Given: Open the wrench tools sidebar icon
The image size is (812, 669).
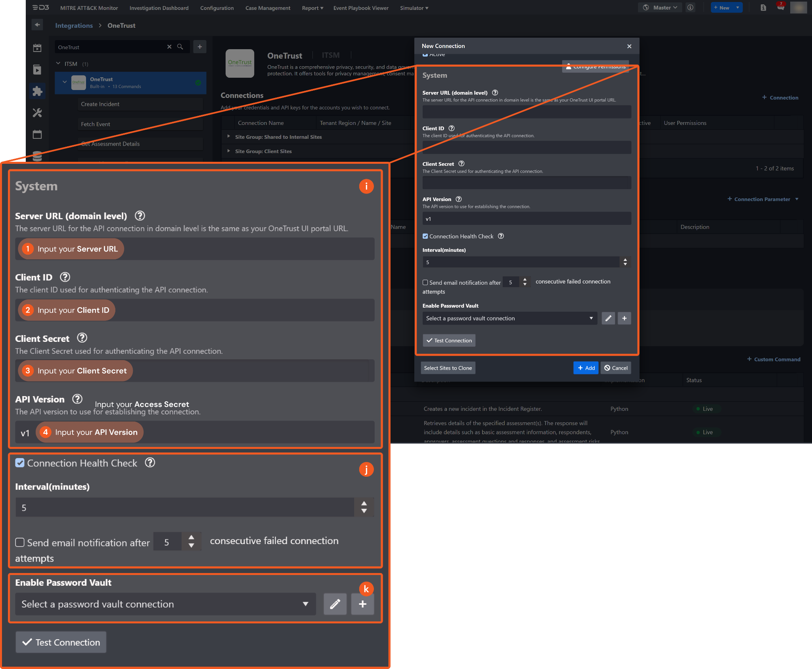Looking at the screenshot, I should click(37, 113).
